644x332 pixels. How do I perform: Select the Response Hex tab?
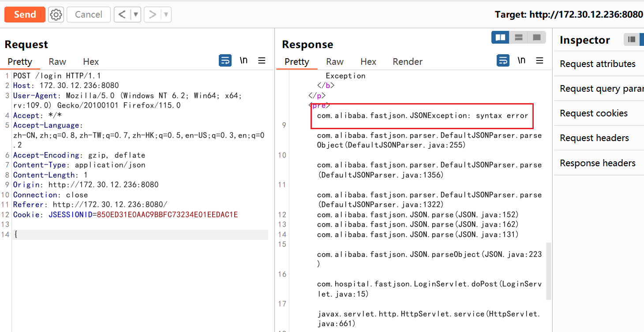(x=368, y=62)
